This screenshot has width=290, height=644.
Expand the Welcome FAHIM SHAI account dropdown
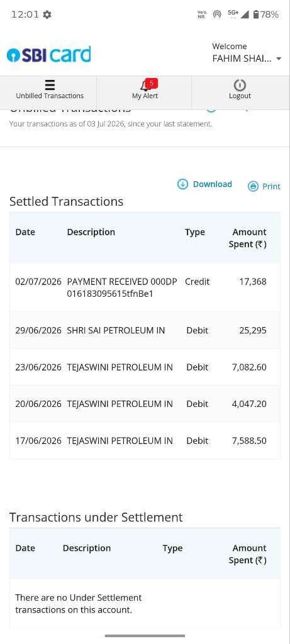click(x=247, y=53)
